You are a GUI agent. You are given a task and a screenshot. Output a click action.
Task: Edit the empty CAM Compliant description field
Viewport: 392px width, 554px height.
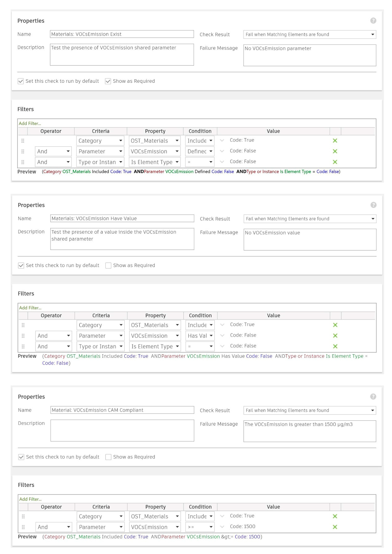(122, 431)
